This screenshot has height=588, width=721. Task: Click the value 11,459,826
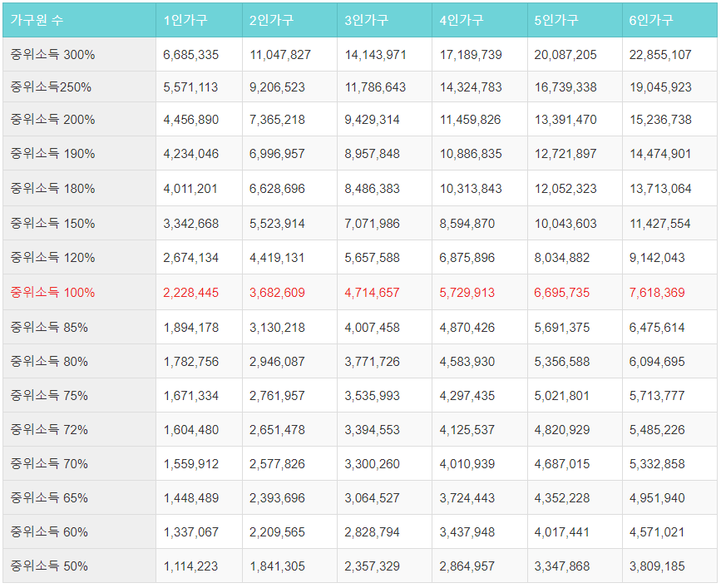pos(471,120)
